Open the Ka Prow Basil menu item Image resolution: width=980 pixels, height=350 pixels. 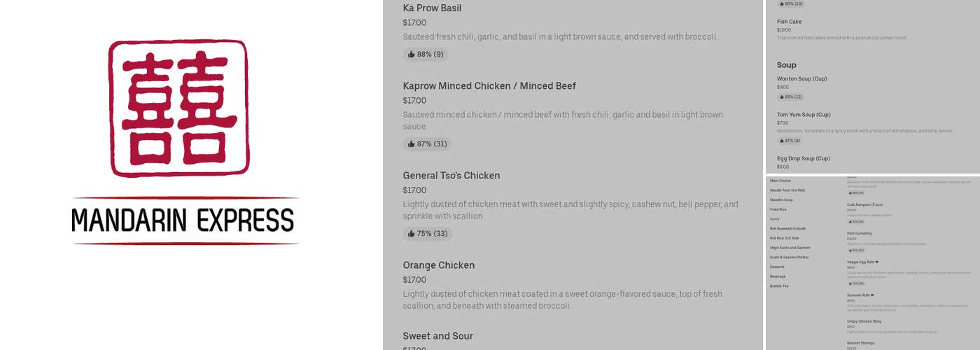pyautogui.click(x=432, y=8)
